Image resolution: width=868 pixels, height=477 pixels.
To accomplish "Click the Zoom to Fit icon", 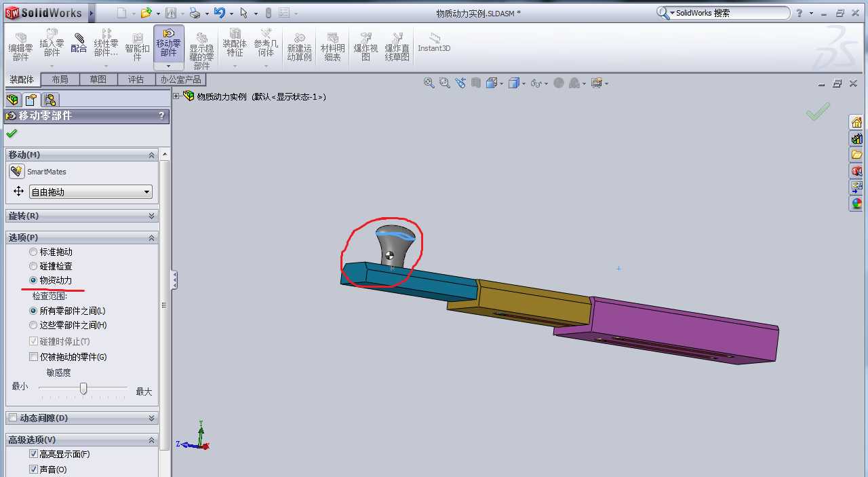I will point(429,83).
